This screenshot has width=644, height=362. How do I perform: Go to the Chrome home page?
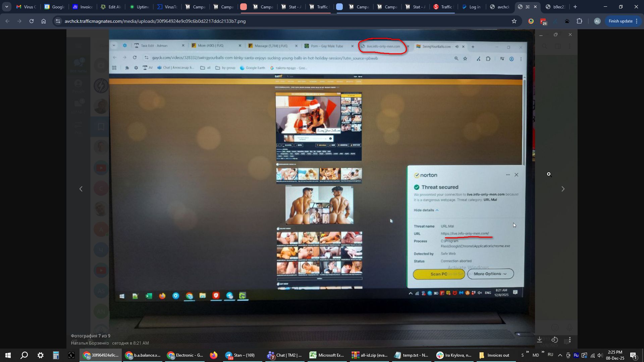(x=44, y=21)
